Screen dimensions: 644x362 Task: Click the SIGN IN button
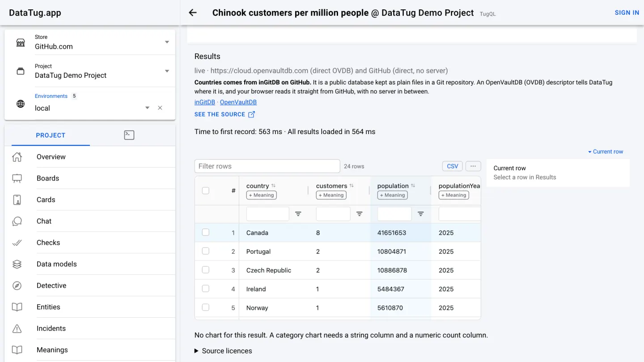[x=627, y=13]
